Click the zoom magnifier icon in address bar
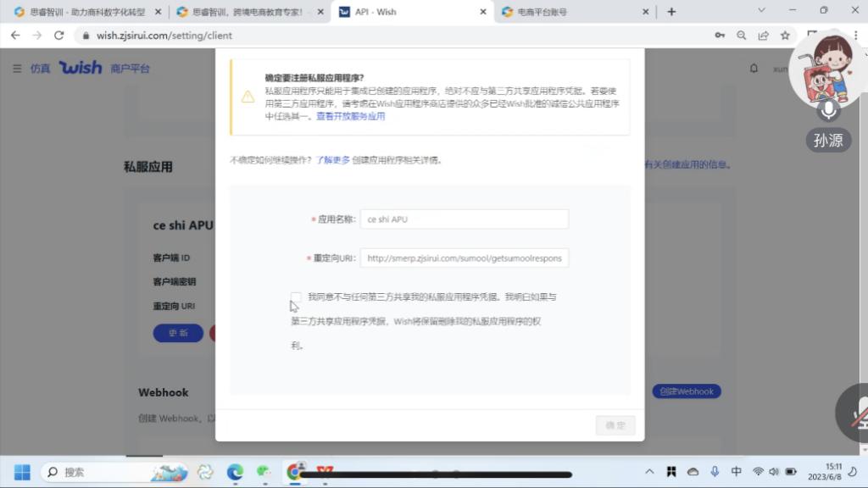868x488 pixels. point(742,36)
